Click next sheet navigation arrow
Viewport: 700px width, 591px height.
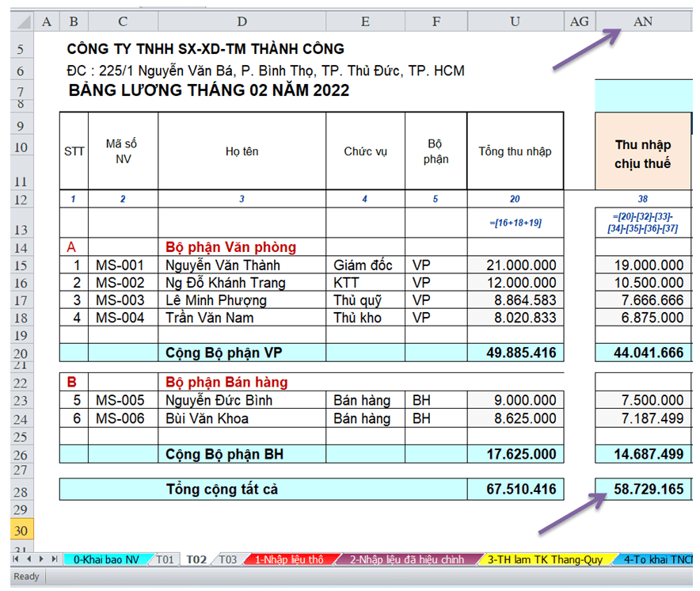click(x=40, y=559)
